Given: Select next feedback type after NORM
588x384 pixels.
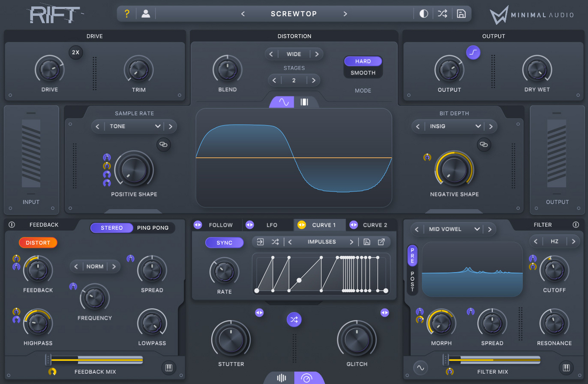Looking at the screenshot, I should pyautogui.click(x=113, y=266).
